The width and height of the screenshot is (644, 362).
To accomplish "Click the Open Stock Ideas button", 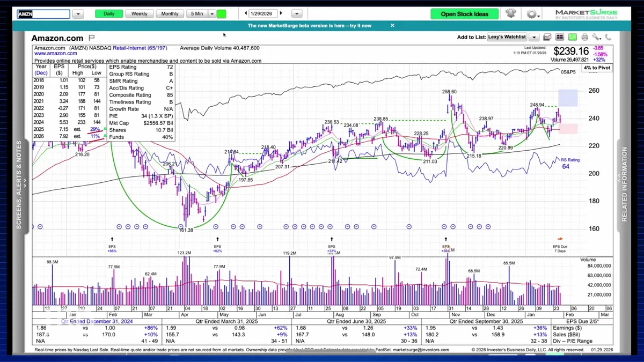I will pyautogui.click(x=465, y=14).
